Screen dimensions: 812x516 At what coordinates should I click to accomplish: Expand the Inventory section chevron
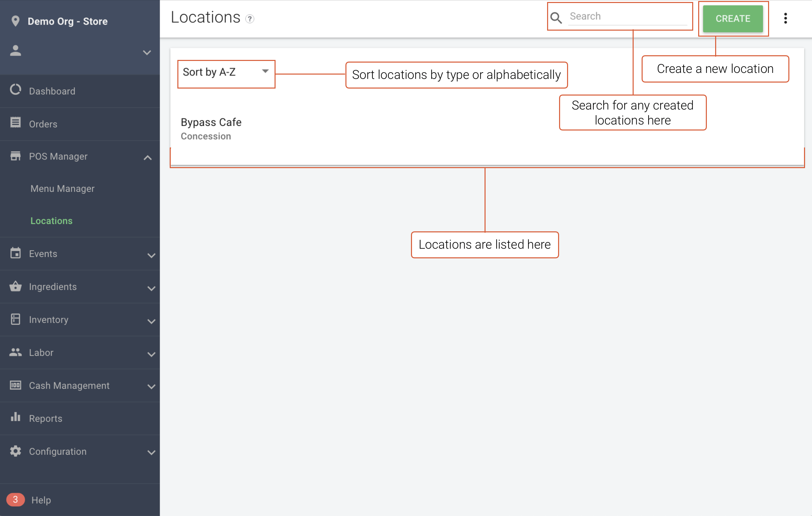[x=151, y=321]
